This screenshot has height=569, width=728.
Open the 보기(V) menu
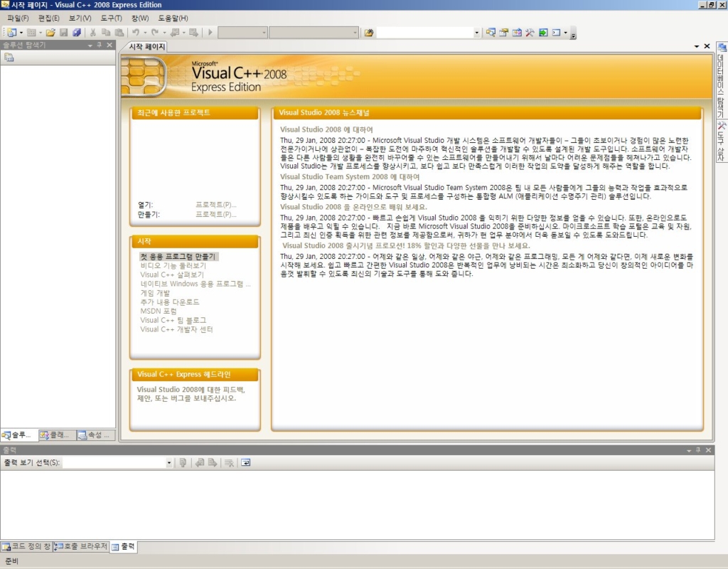(80, 18)
